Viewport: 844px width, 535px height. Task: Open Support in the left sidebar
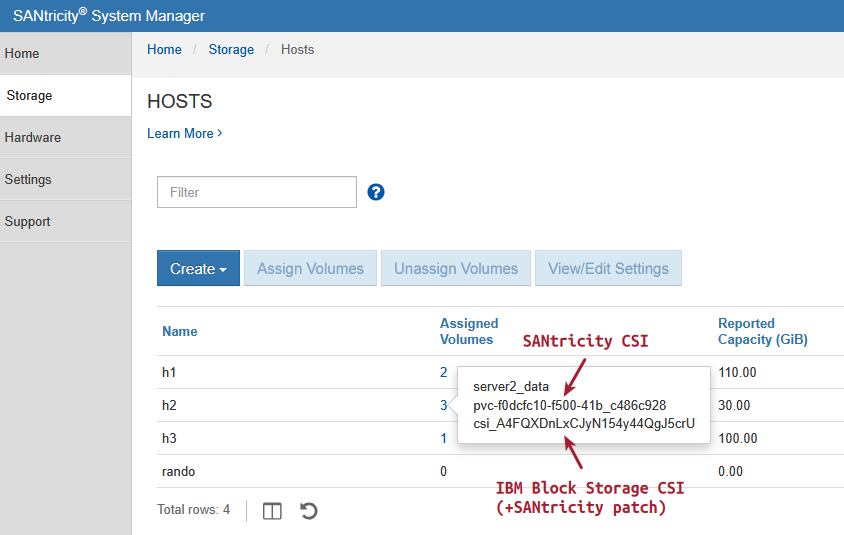point(66,221)
